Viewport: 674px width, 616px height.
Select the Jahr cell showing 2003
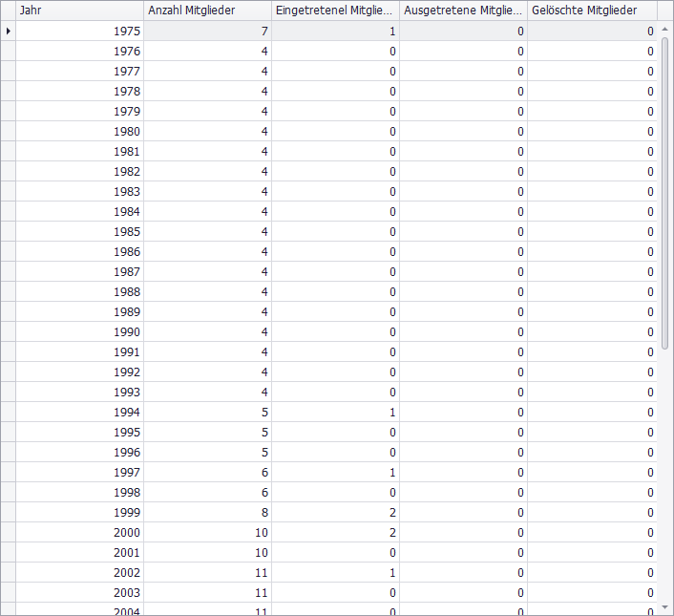(x=79, y=593)
